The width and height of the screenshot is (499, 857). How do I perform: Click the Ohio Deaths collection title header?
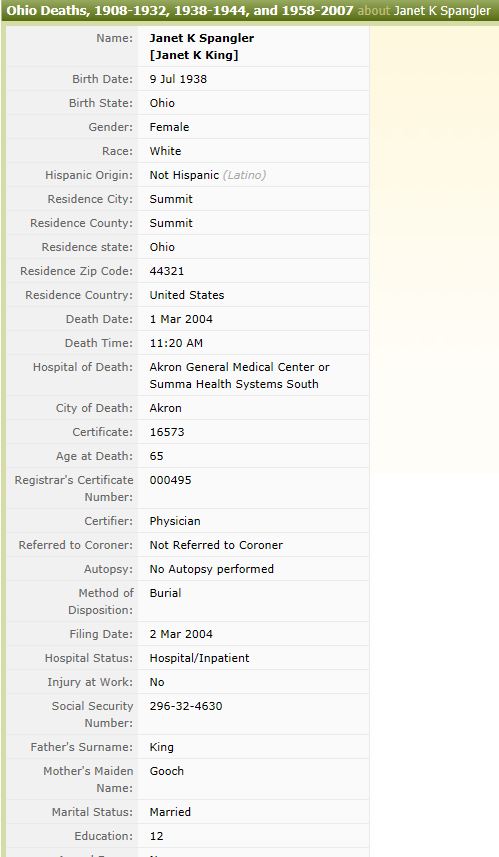coord(180,10)
